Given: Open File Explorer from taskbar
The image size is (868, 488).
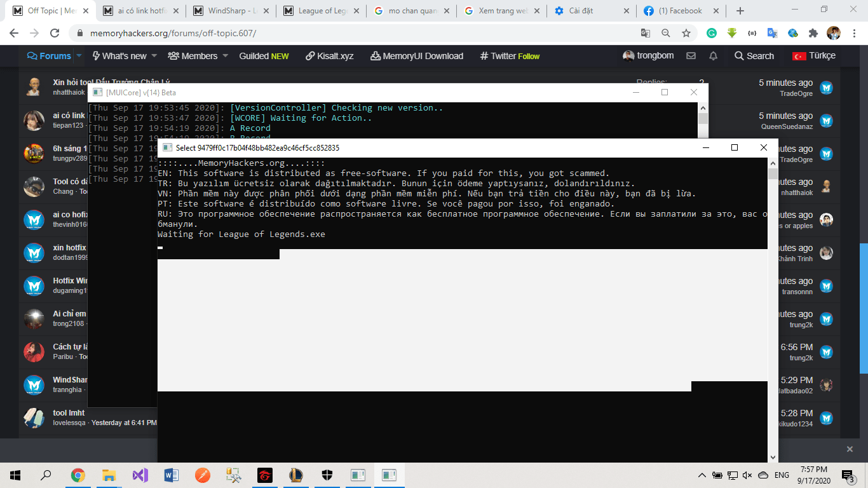Looking at the screenshot, I should point(109,475).
